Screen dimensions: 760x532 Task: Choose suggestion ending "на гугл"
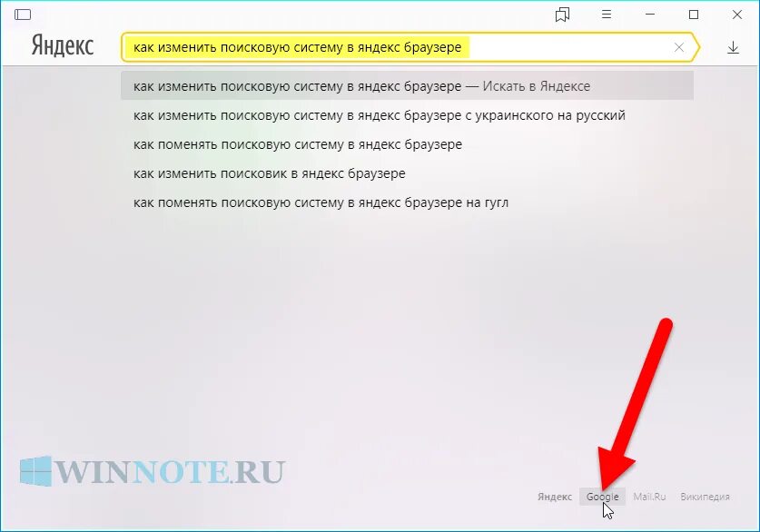[407, 202]
